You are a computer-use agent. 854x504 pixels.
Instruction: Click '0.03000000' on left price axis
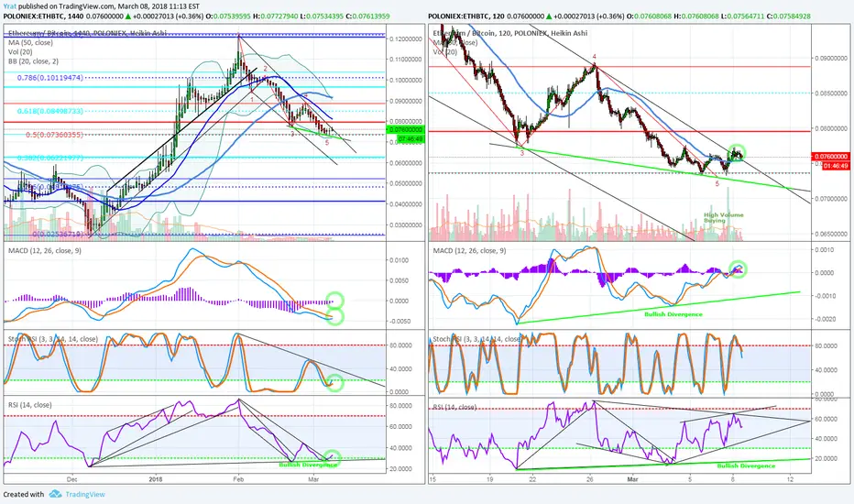pos(406,225)
